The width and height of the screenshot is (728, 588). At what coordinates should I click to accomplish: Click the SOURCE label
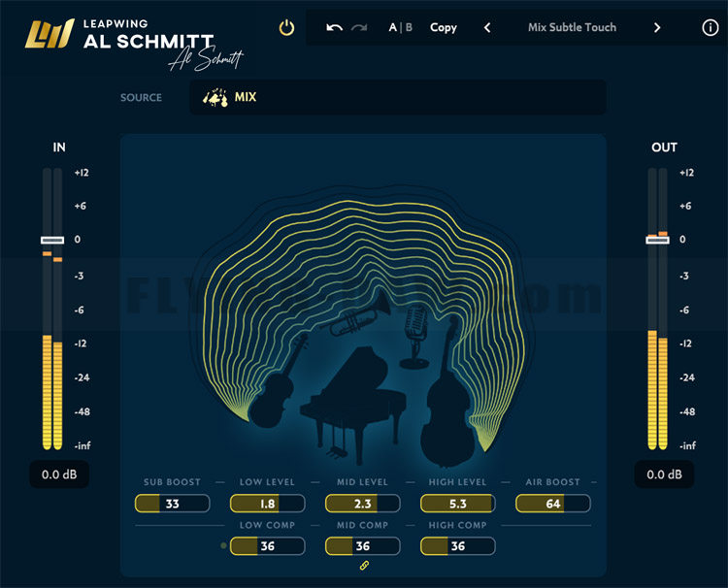(x=141, y=97)
